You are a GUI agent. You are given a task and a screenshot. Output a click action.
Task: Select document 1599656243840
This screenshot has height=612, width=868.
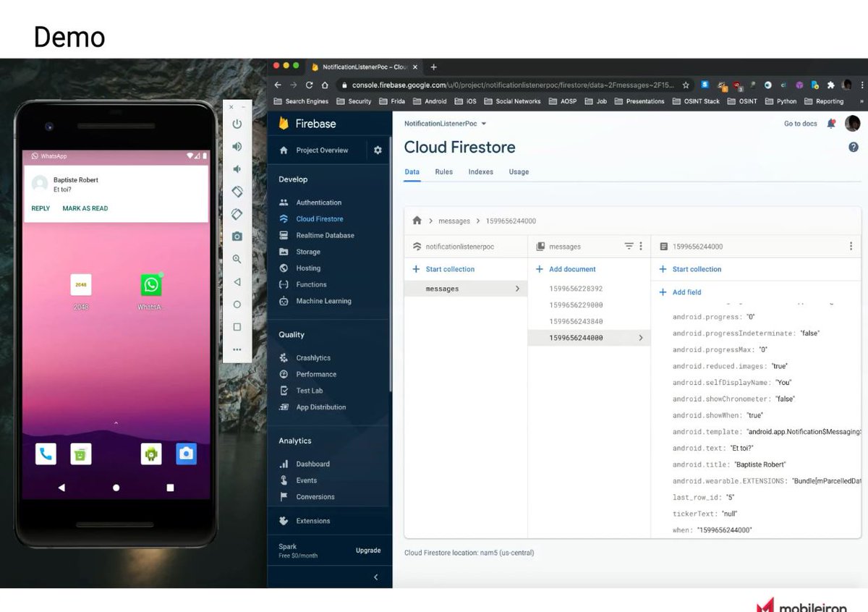pyautogui.click(x=576, y=321)
